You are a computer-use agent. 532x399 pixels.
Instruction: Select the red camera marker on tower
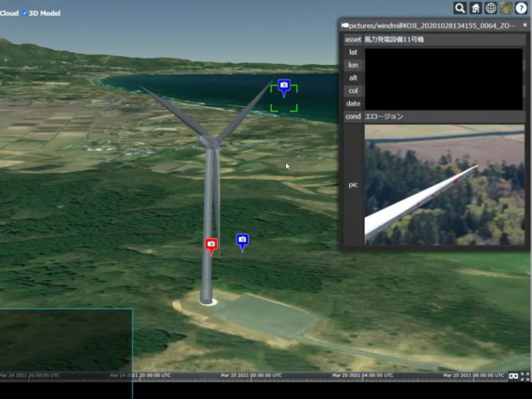coord(211,245)
